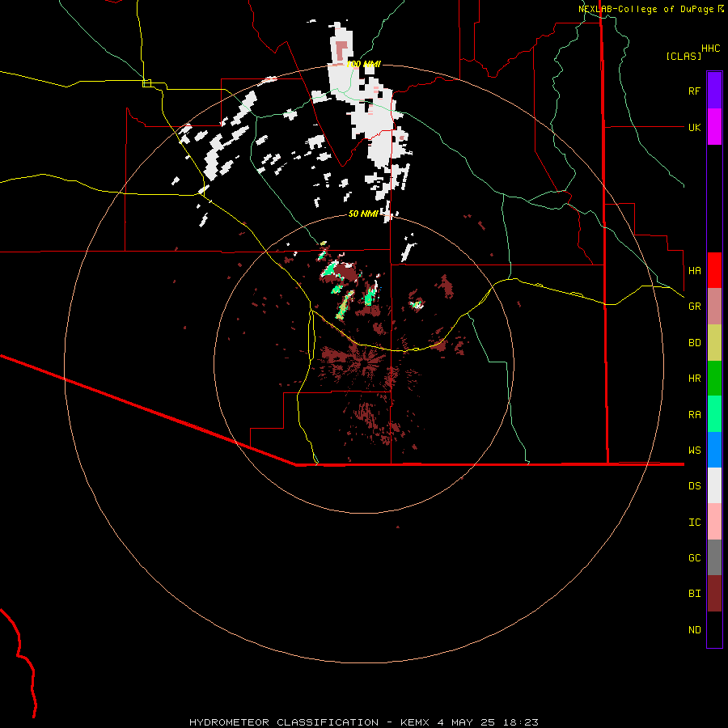This screenshot has height=728, width=728.
Task: Click the RA light-green legend swatch
Action: (714, 414)
